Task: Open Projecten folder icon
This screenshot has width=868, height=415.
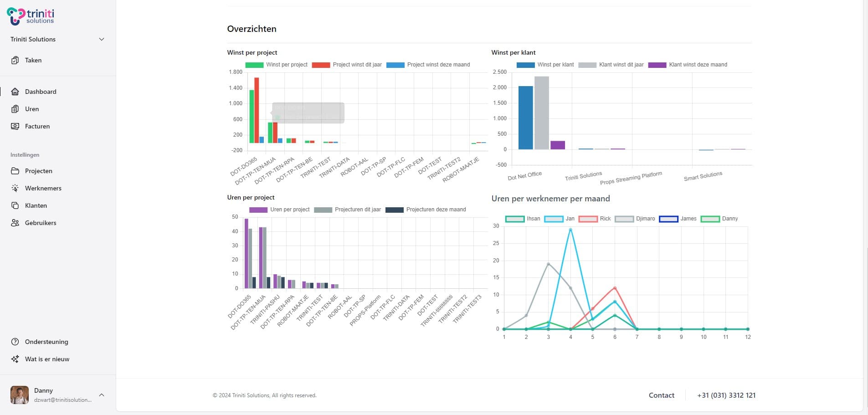Action: click(x=15, y=171)
